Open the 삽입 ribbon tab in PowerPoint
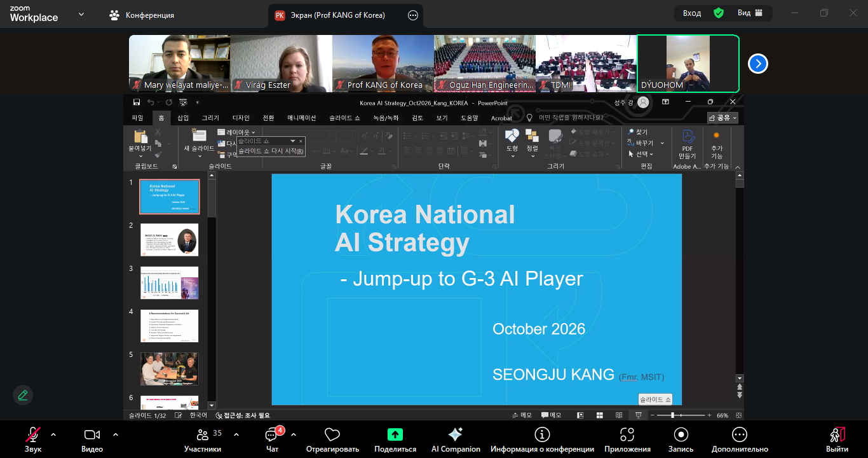The width and height of the screenshot is (868, 458). tap(183, 118)
